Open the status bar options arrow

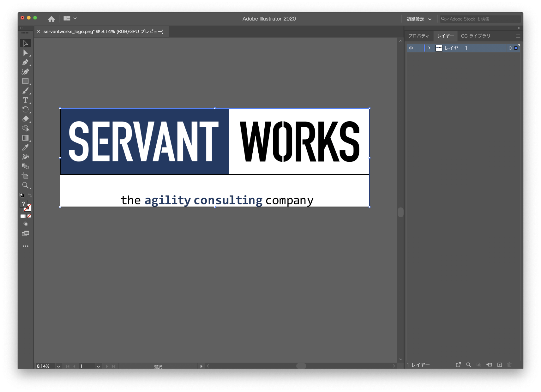coord(201,366)
